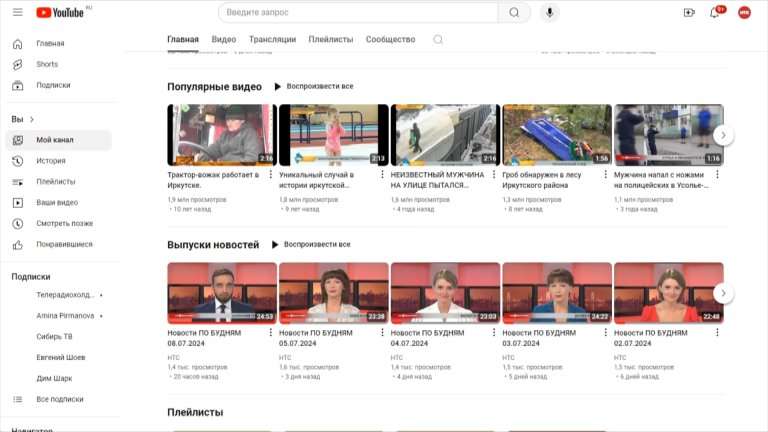The width and height of the screenshot is (768, 432).
Task: Open options for Новости 05.07.2024
Action: point(382,333)
